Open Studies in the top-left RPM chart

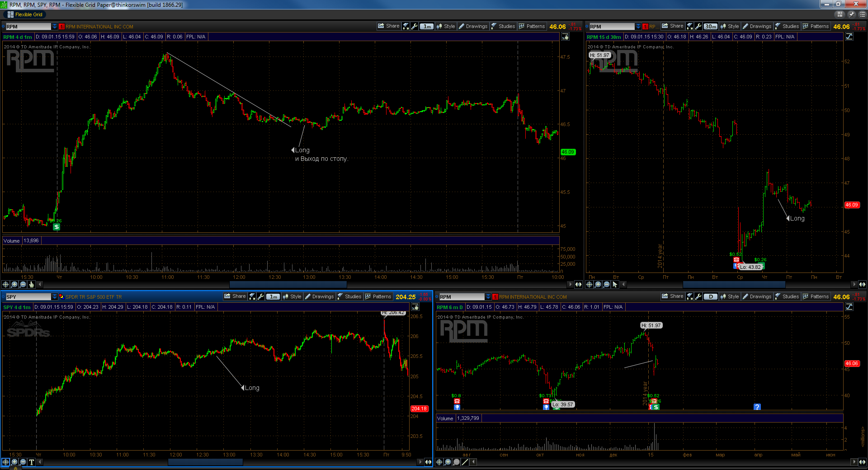point(503,26)
